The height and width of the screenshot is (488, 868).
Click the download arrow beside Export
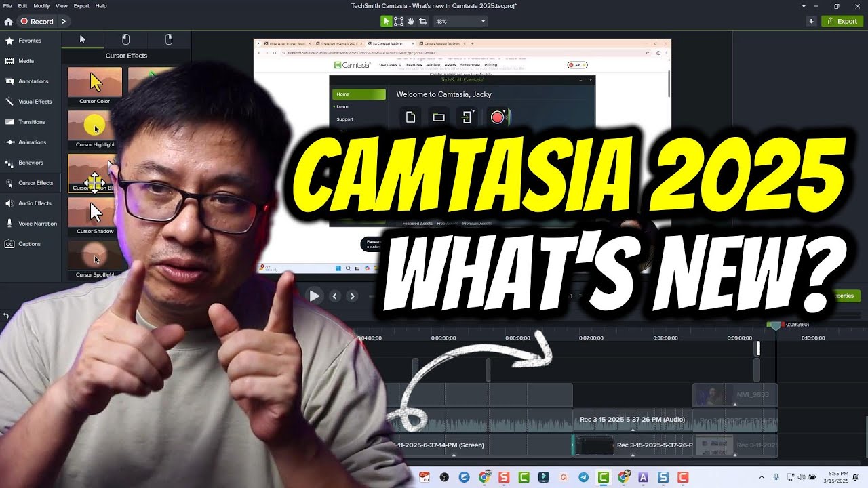coord(811,21)
